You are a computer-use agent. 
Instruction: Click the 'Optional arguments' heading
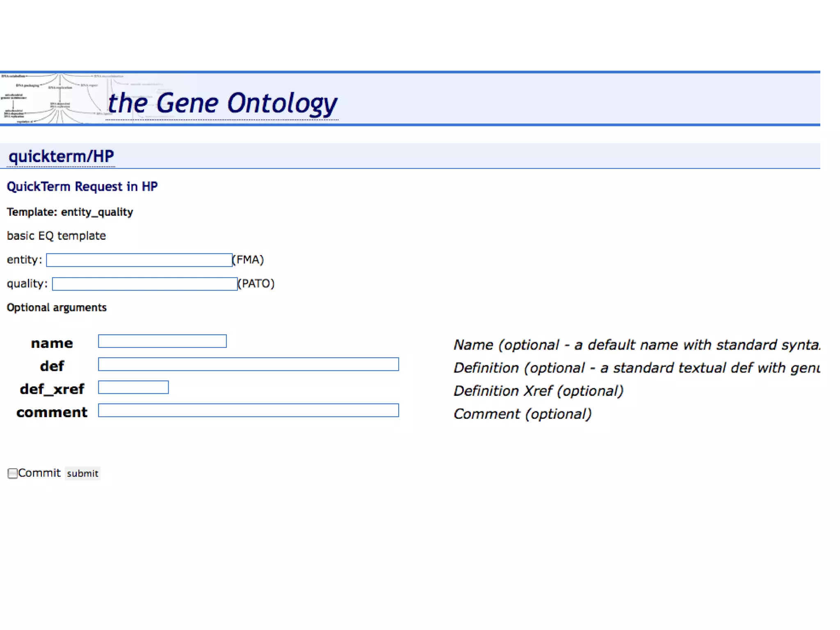click(57, 308)
